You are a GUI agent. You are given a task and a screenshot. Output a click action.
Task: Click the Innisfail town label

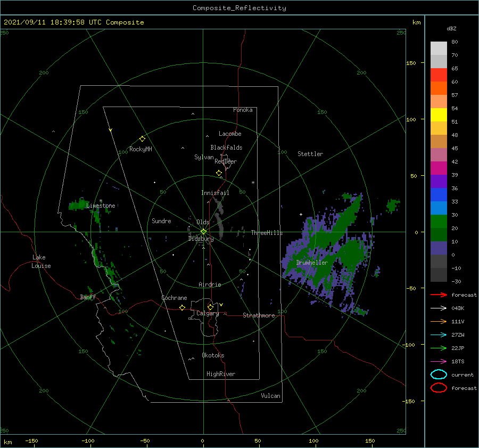[x=215, y=193]
